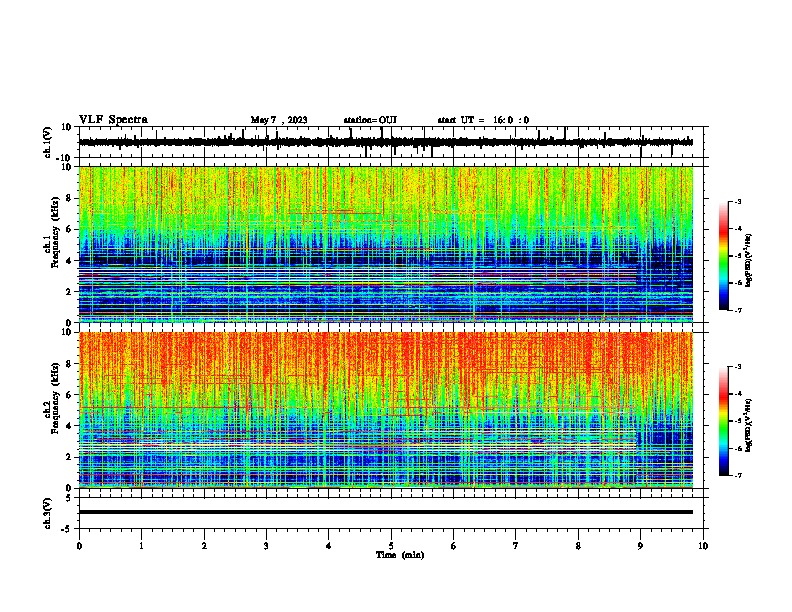Click the thick black ch.3 signal line
Image resolution: width=792 pixels, height=612 pixels.
pos(386,512)
